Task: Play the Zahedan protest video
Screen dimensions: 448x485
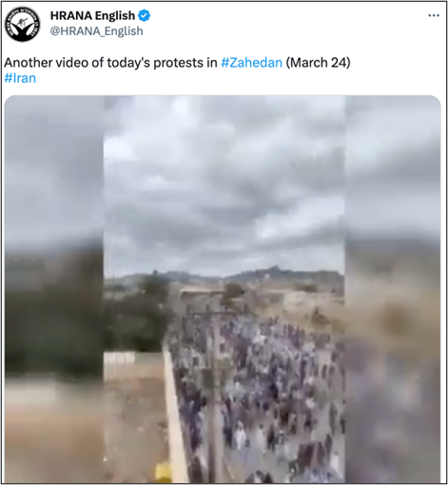Action: click(x=223, y=289)
